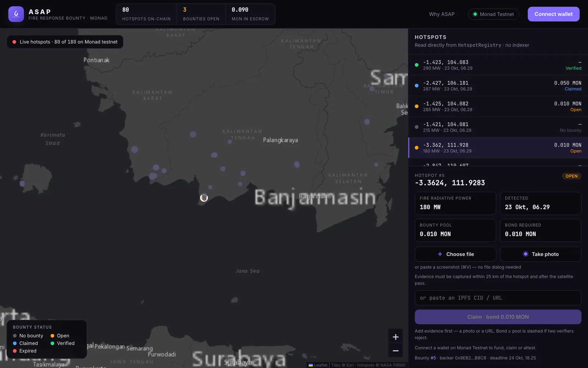Select hotspot -2.427, 106.181 Claimed row
Viewport: 588px width, 368px height.
pos(498,86)
